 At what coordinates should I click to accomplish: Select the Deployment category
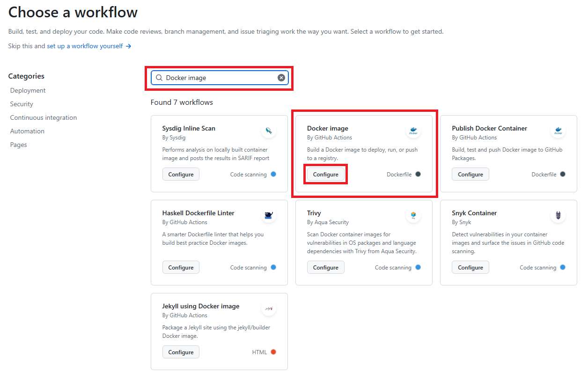tap(28, 90)
